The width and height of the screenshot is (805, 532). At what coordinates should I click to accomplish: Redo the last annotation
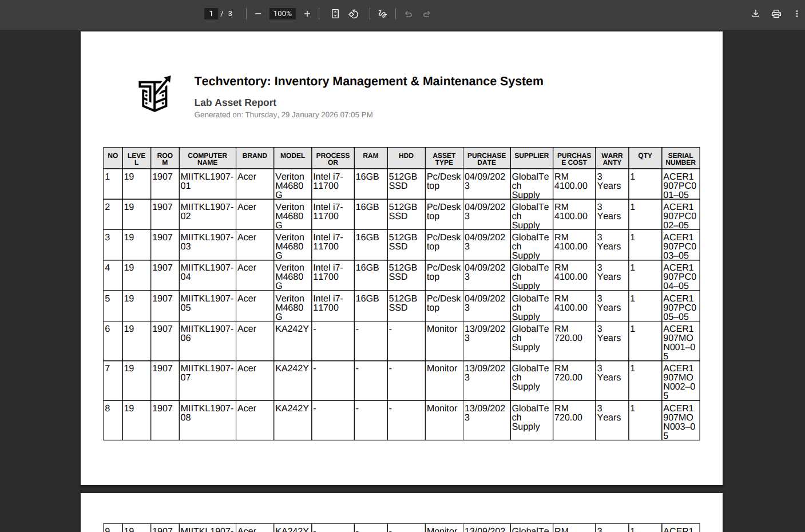426,13
